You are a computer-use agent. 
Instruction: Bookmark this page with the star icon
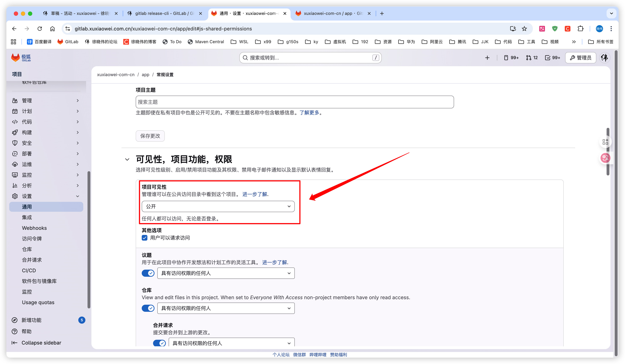point(524,29)
